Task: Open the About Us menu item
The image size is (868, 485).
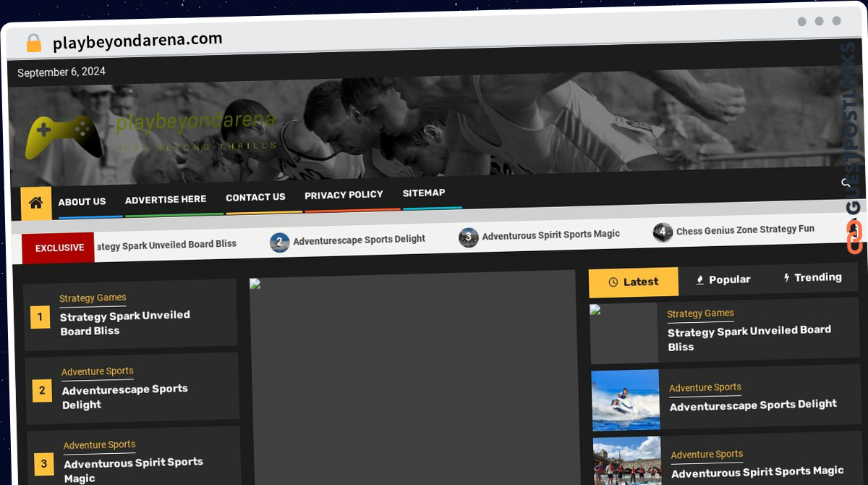Action: 82,202
